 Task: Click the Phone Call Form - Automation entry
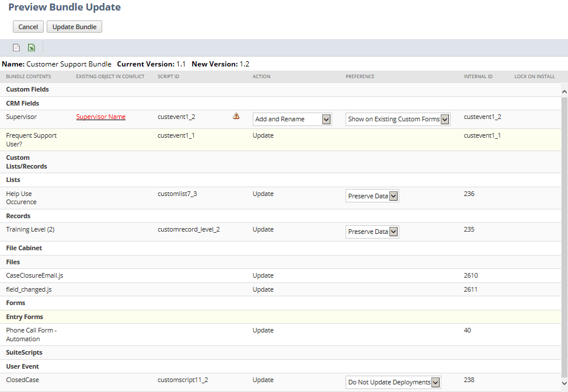tap(32, 335)
